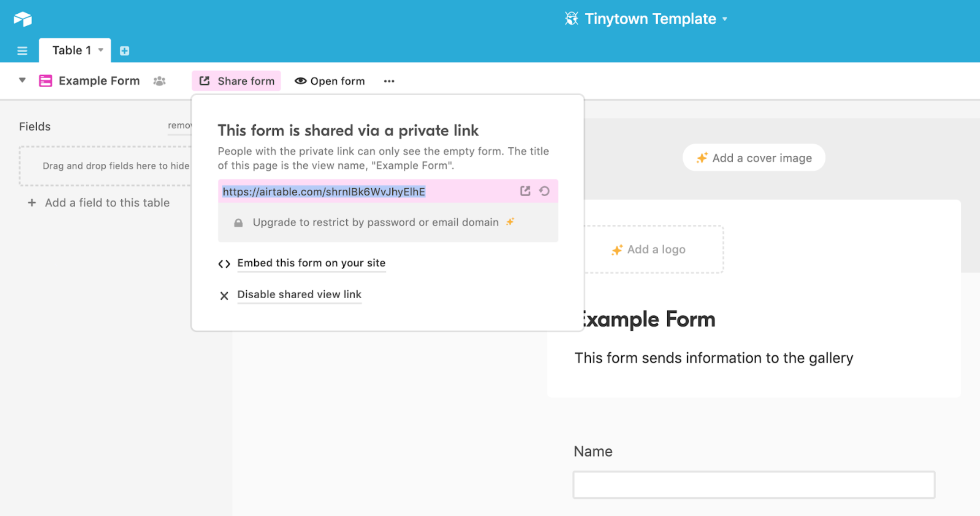Click Embed this form on your site

point(311,263)
